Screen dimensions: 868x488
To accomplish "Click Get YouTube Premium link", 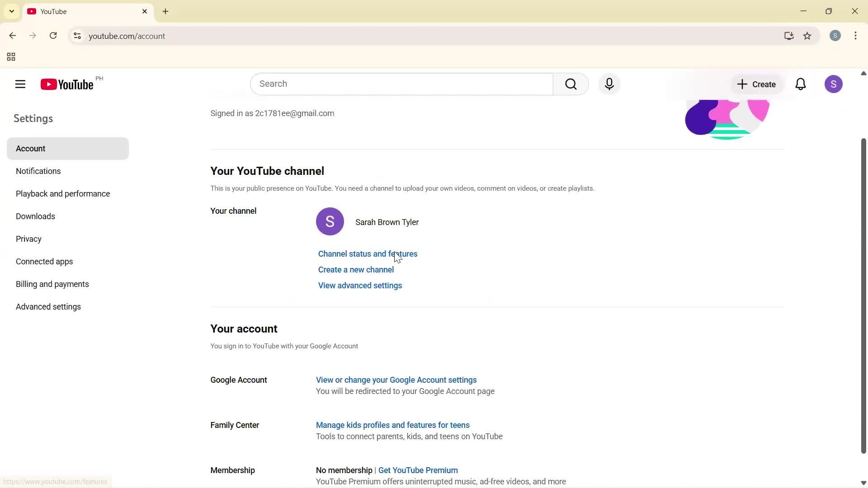I will click(x=417, y=470).
